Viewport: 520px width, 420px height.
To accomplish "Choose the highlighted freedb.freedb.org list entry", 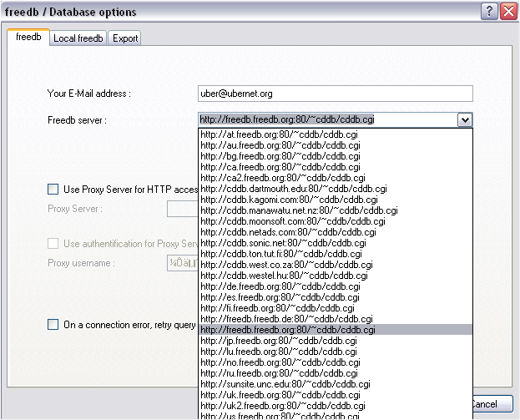I will click(288, 330).
